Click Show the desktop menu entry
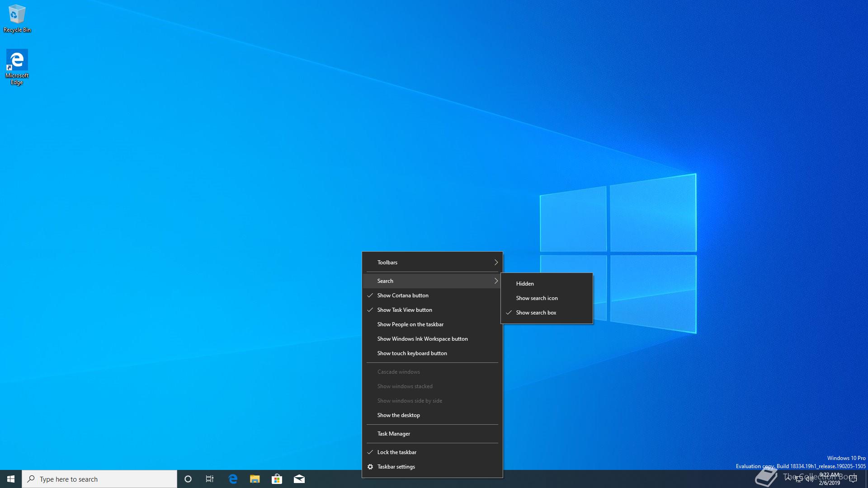The image size is (868, 488). [x=398, y=415]
